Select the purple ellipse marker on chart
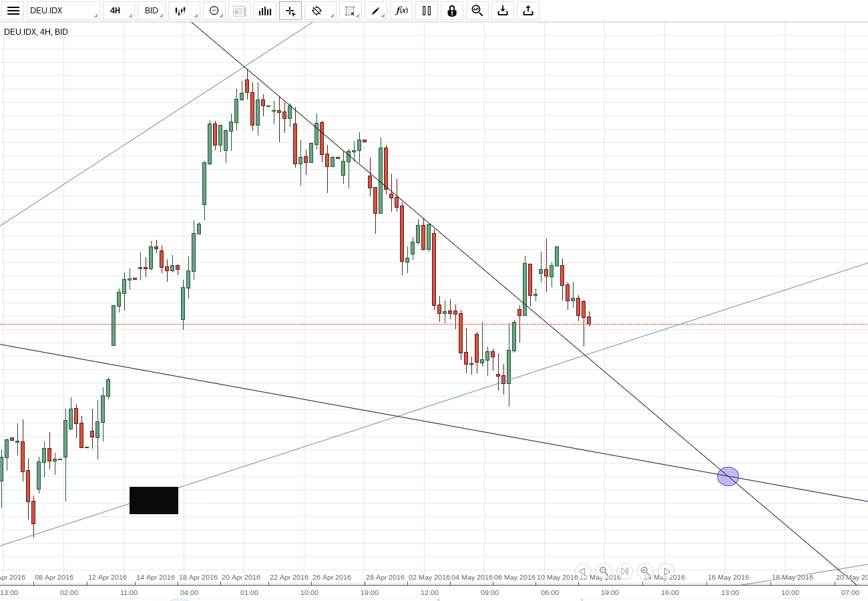868x601 pixels. point(728,476)
